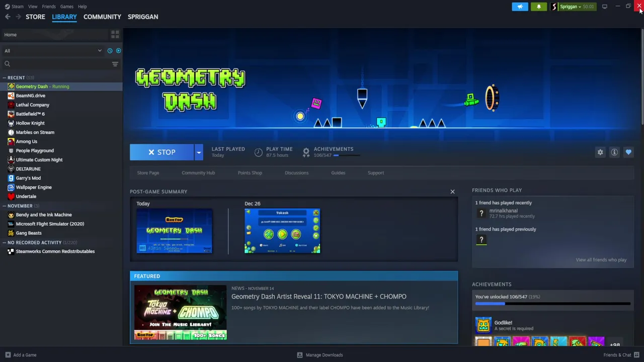Open Friends & Chat

621,355
